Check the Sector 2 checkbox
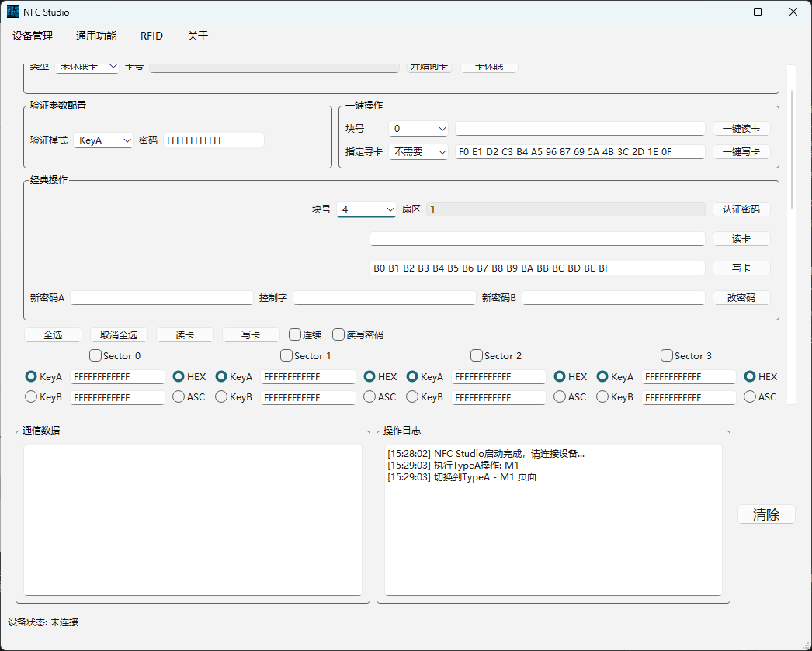Viewport: 812px width, 651px height. [477, 356]
